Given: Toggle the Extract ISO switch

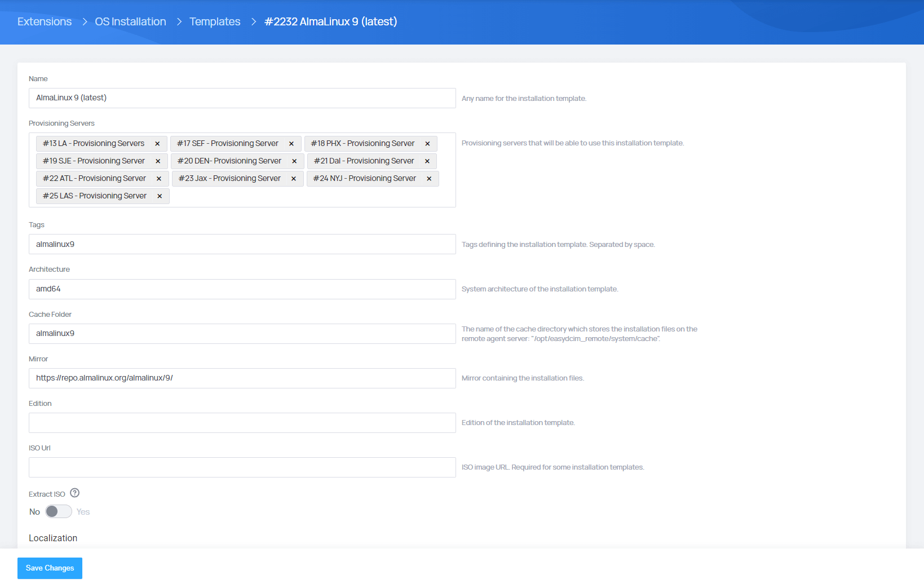Looking at the screenshot, I should click(x=59, y=511).
